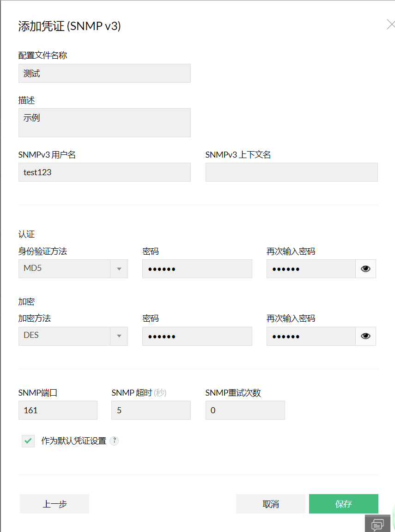Go back with the previous step button
The width and height of the screenshot is (395, 532).
pyautogui.click(x=55, y=504)
